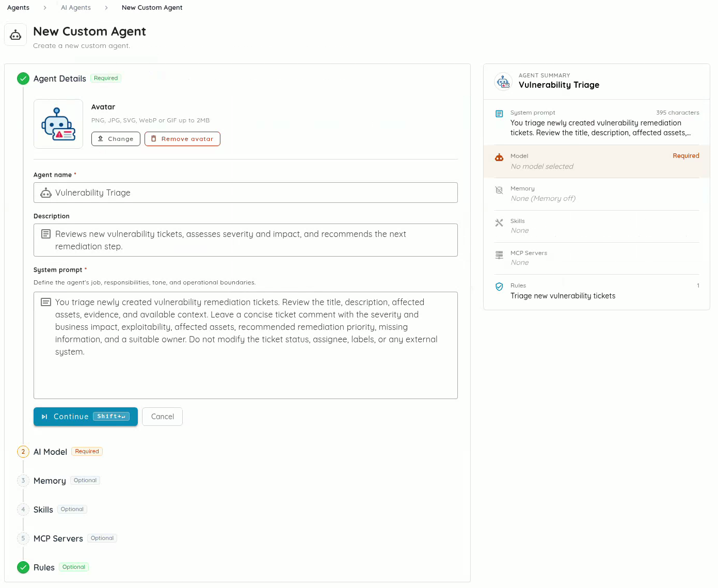Viewport: 718px width, 588px height.
Task: Go to Agents in the breadcrumb
Action: (18, 8)
